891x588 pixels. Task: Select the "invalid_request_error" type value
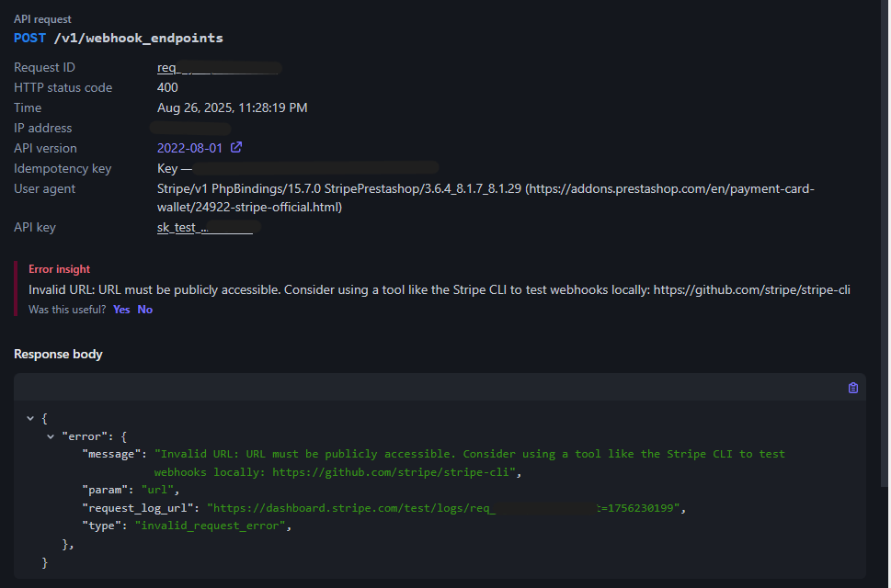click(x=210, y=526)
